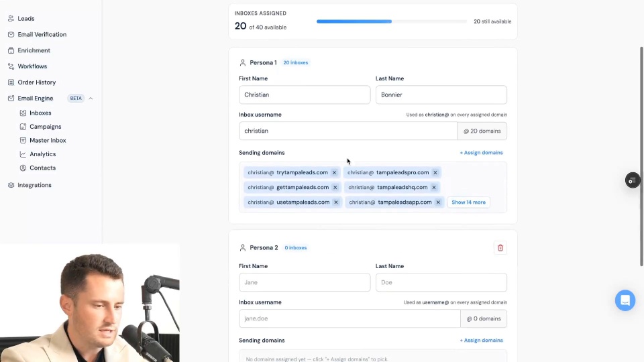Click the BETA badge
This screenshot has height=362, width=644.
(76, 98)
